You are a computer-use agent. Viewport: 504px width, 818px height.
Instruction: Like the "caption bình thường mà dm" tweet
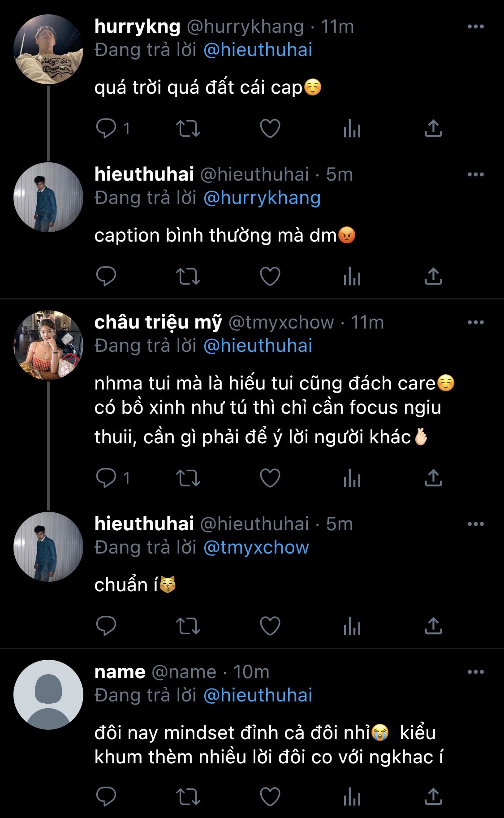coord(270,276)
